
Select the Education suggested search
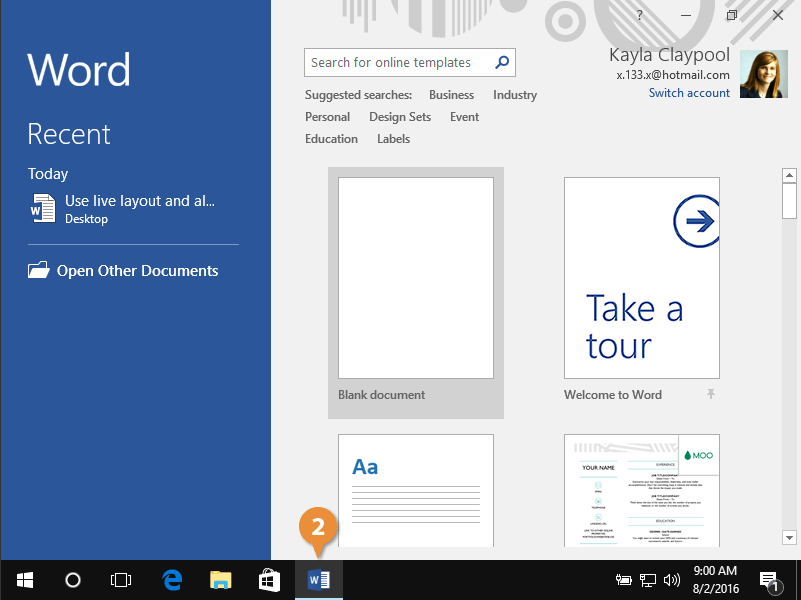point(331,139)
